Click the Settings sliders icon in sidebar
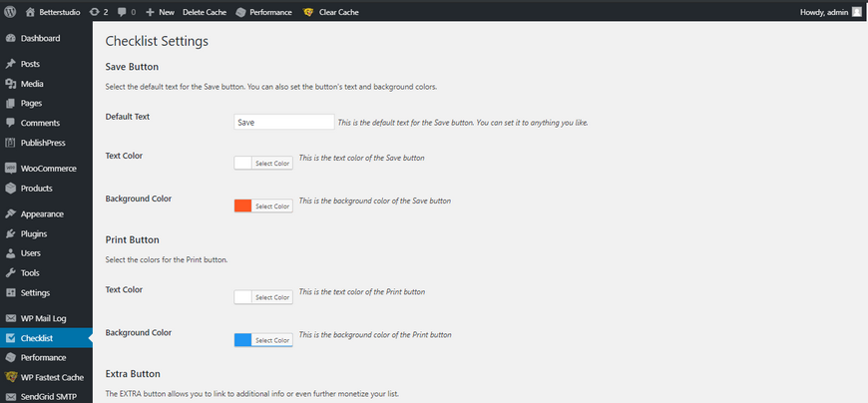The height and width of the screenshot is (403, 868). point(11,293)
